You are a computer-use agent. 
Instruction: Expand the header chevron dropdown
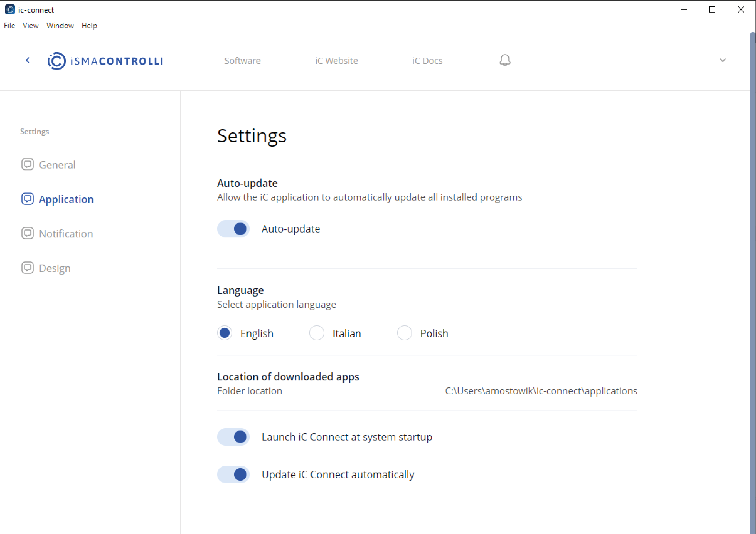722,60
